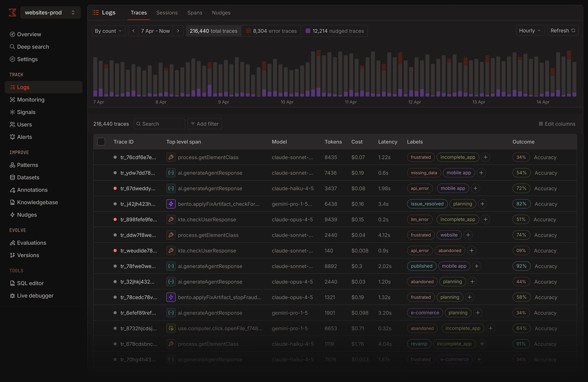
Task: Click inside the trace Search field
Action: pyautogui.click(x=159, y=124)
